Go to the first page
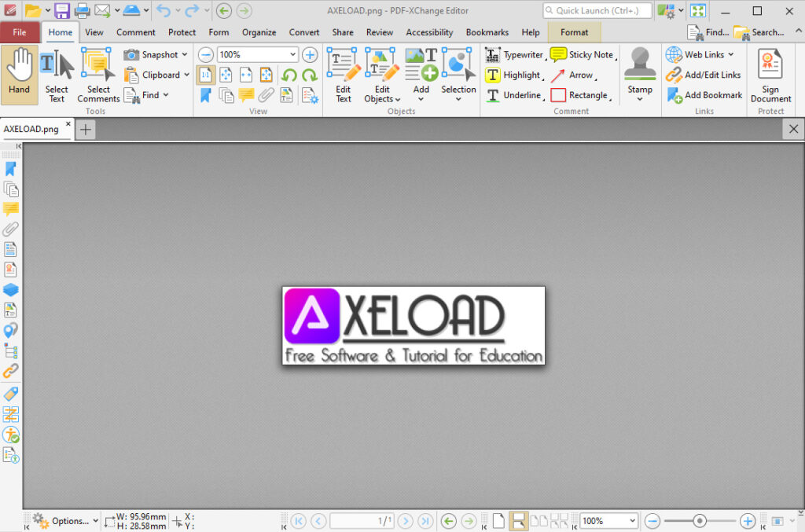Screen dimensions: 805x532 (298, 521)
